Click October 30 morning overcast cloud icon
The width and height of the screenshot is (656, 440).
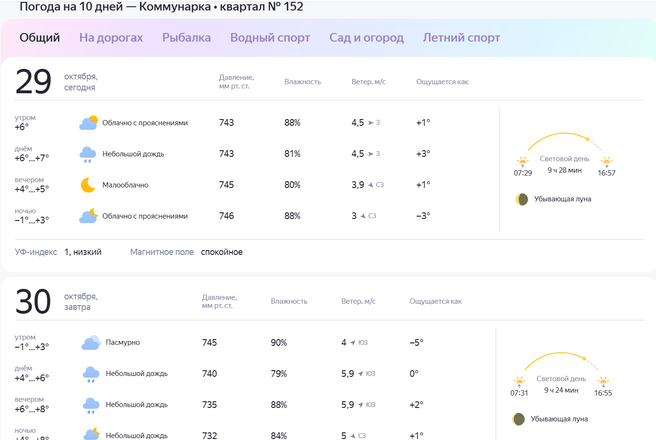click(90, 343)
